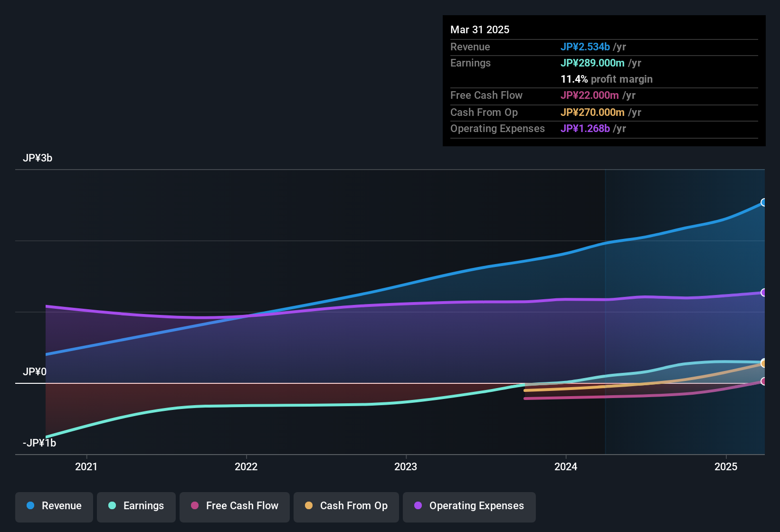The image size is (780, 532).
Task: Toggle the Earnings legend button
Action: tap(136, 506)
